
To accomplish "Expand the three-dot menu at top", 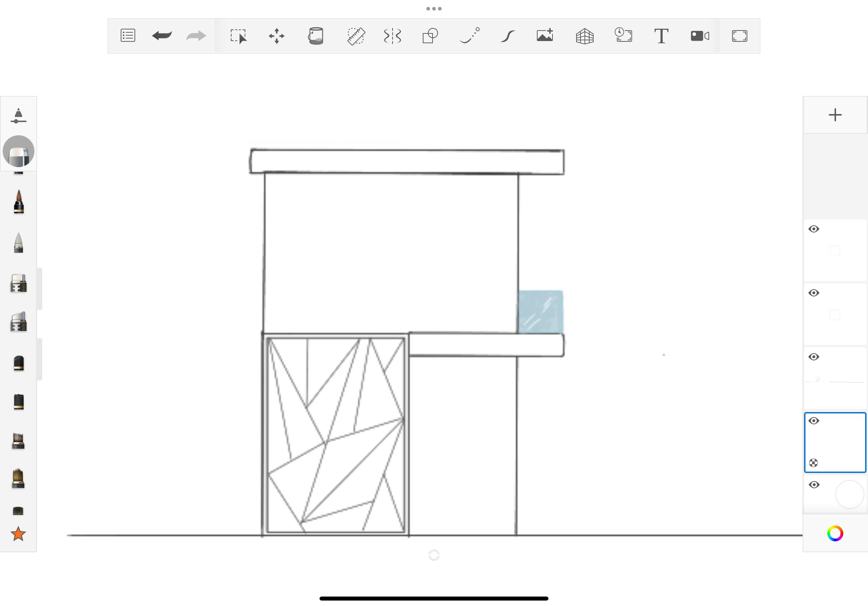I will tap(434, 9).
